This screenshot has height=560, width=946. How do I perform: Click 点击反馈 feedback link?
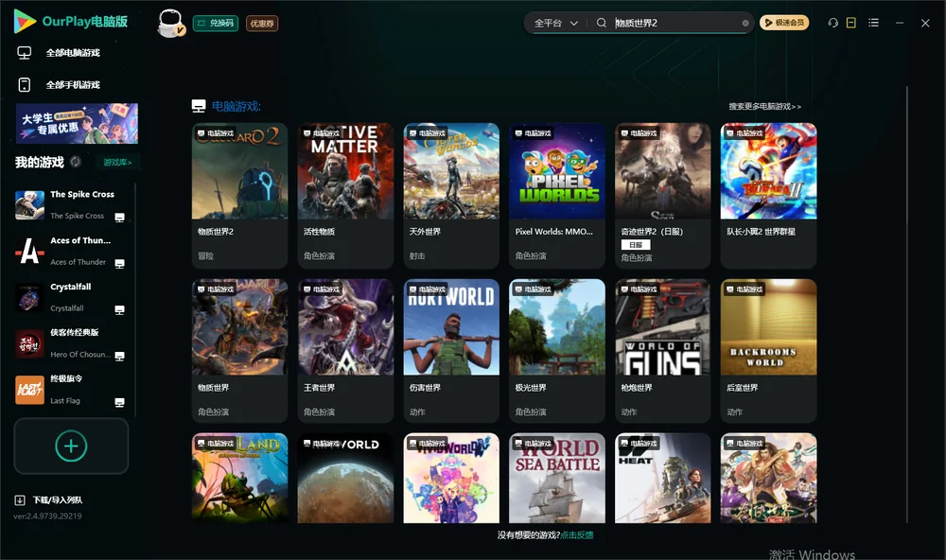tap(577, 534)
